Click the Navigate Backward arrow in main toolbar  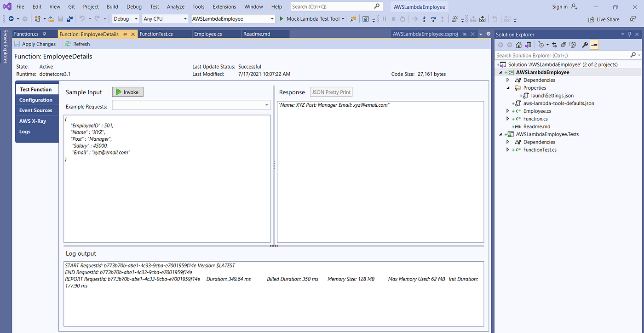click(x=11, y=19)
